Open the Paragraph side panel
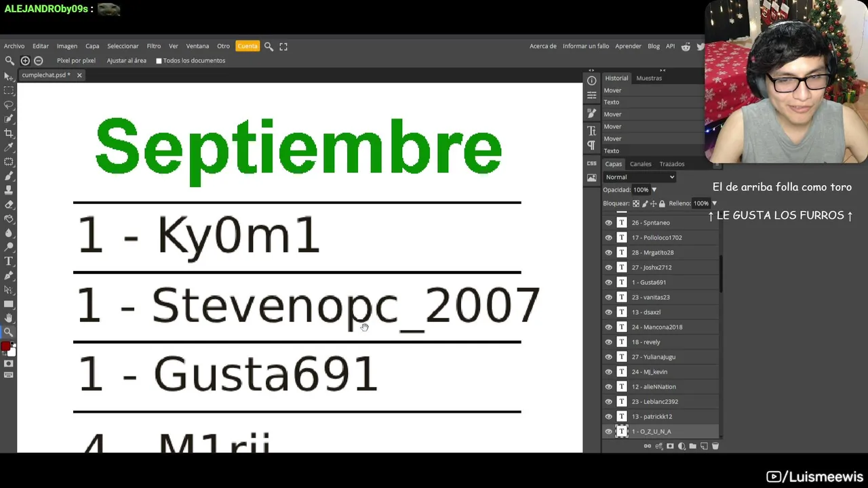Viewport: 868px width, 488px height. coord(591,145)
